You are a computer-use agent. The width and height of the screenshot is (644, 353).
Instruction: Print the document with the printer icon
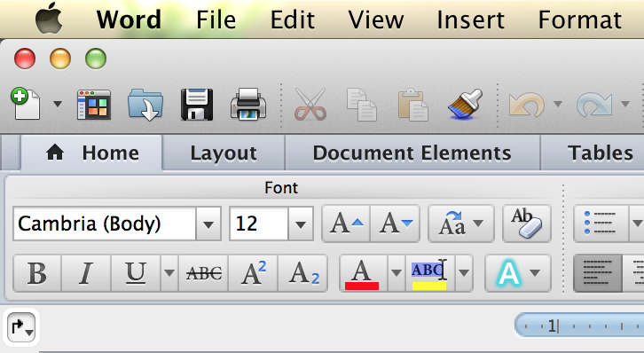(x=248, y=105)
